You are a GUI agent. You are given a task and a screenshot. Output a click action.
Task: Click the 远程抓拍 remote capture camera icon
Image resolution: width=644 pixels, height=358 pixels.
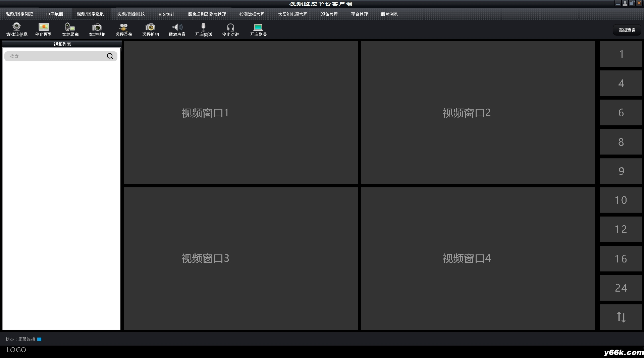pos(150,27)
